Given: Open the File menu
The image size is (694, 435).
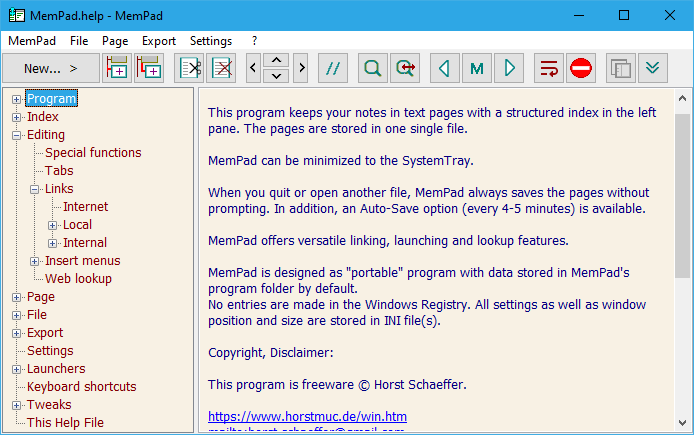Looking at the screenshot, I should (x=79, y=41).
